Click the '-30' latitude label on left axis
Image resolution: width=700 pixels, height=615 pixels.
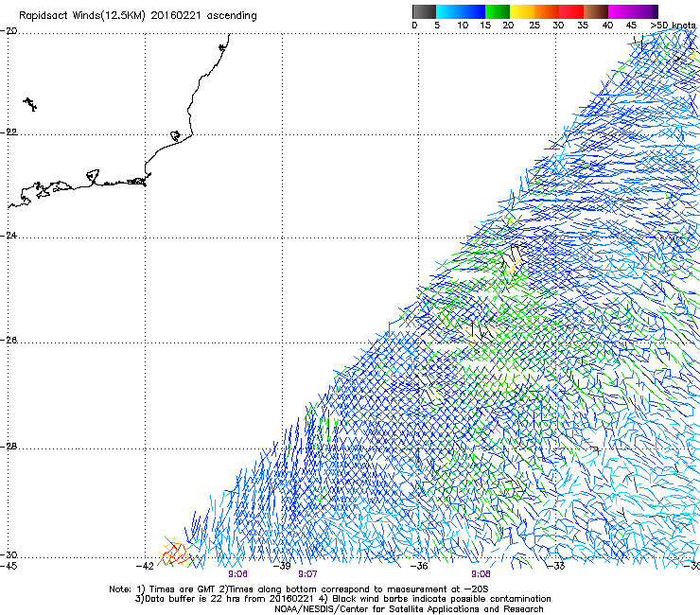tap(9, 555)
